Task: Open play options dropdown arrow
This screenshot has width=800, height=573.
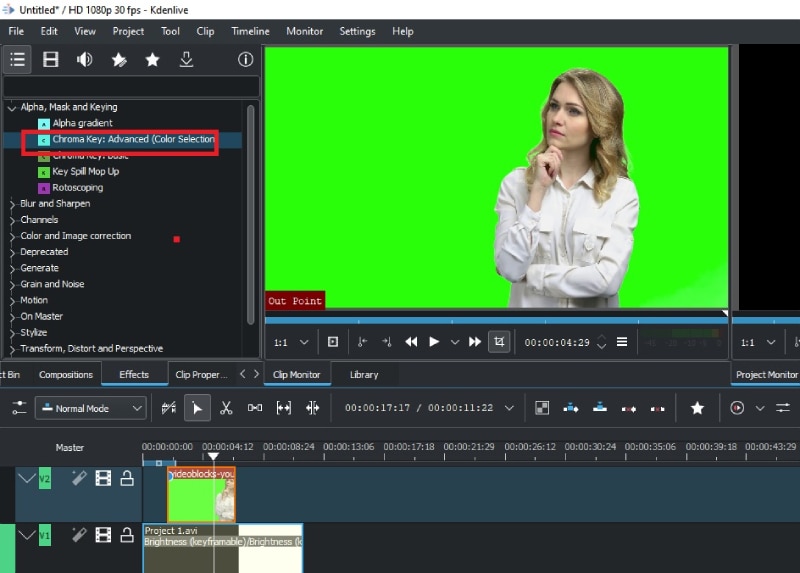Action: click(455, 342)
